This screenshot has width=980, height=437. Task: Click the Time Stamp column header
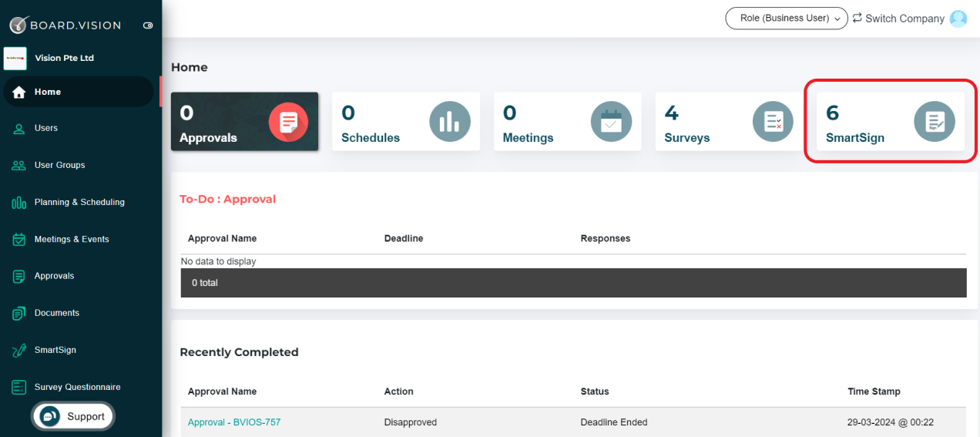click(x=874, y=392)
